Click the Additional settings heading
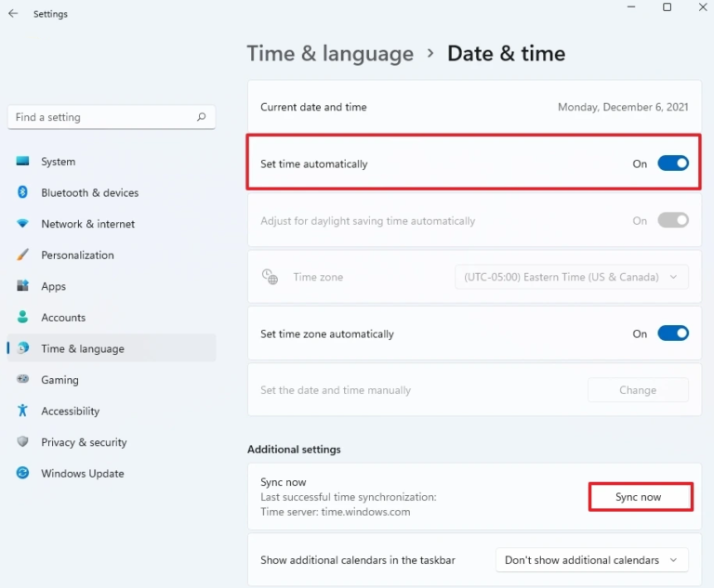The height and width of the screenshot is (588, 714). tap(294, 450)
